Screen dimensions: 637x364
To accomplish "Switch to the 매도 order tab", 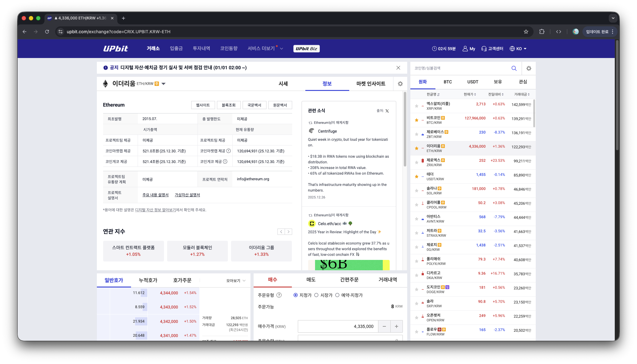I will [x=311, y=280].
